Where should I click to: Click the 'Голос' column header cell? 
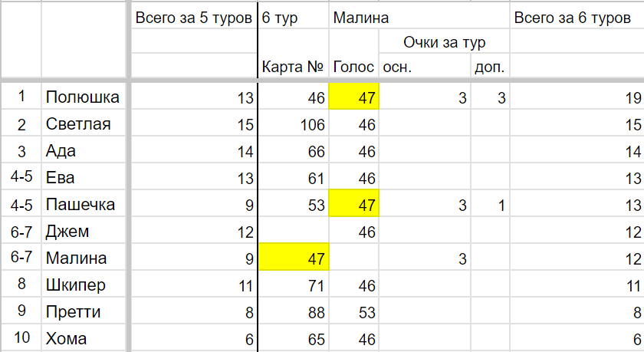pos(353,66)
